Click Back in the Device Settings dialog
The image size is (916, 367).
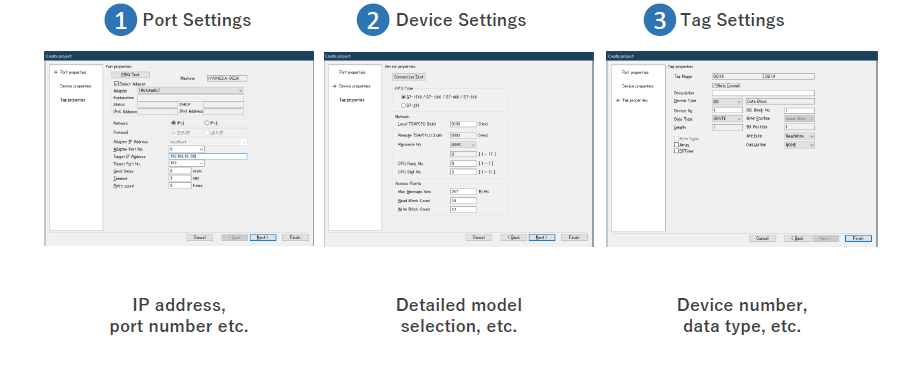(513, 237)
